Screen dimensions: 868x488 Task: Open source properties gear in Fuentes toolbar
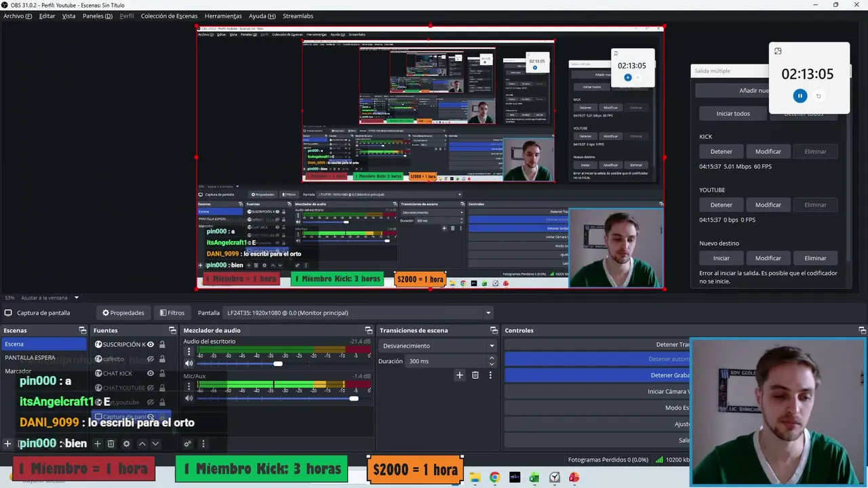tap(126, 444)
